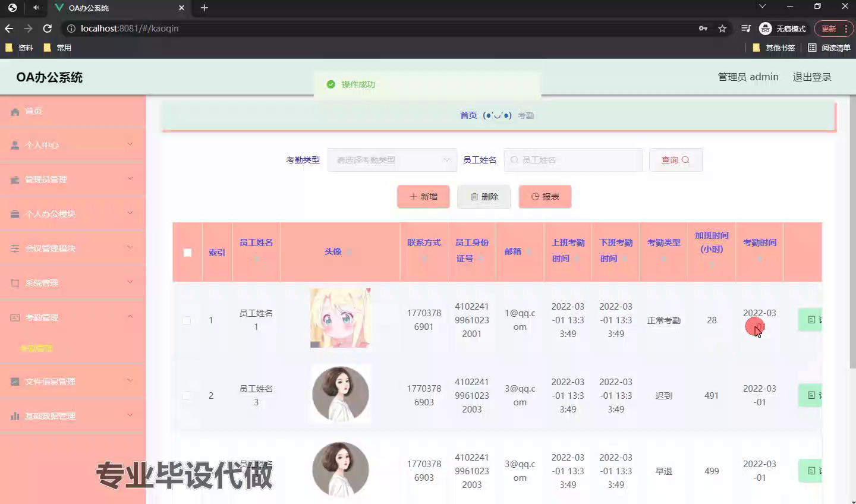Click the green detail icon in the 早退 row

click(x=811, y=471)
